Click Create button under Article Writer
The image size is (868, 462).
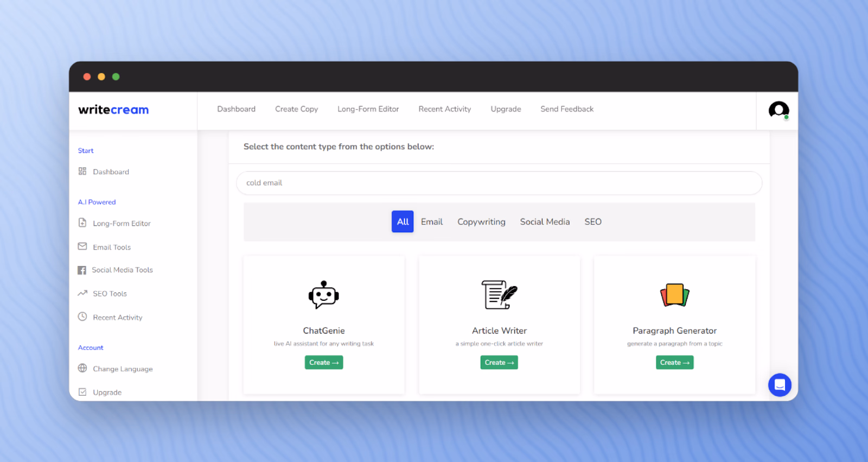(499, 362)
